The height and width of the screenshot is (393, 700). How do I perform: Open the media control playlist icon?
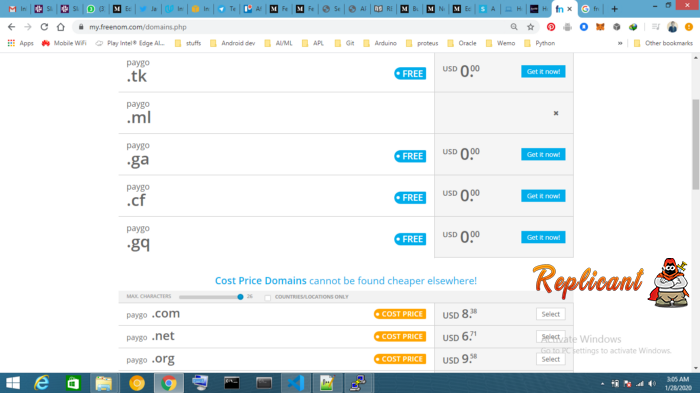pos(656,27)
